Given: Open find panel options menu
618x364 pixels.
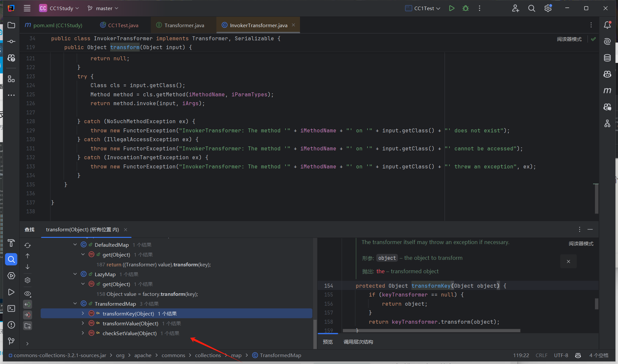Looking at the screenshot, I should (x=580, y=229).
